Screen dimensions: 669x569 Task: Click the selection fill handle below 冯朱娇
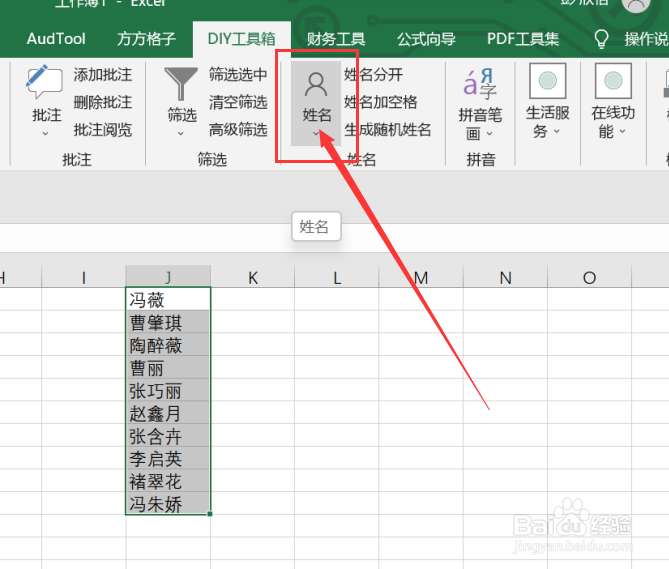(x=210, y=514)
